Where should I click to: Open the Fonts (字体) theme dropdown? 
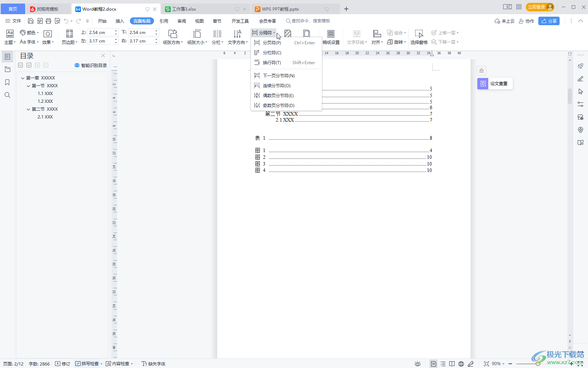29,42
